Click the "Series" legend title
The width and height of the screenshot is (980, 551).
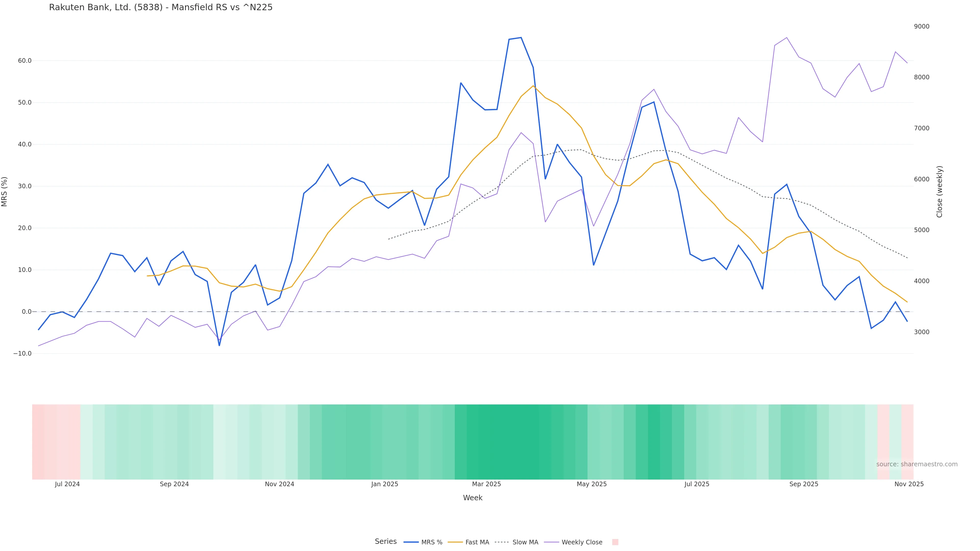385,542
